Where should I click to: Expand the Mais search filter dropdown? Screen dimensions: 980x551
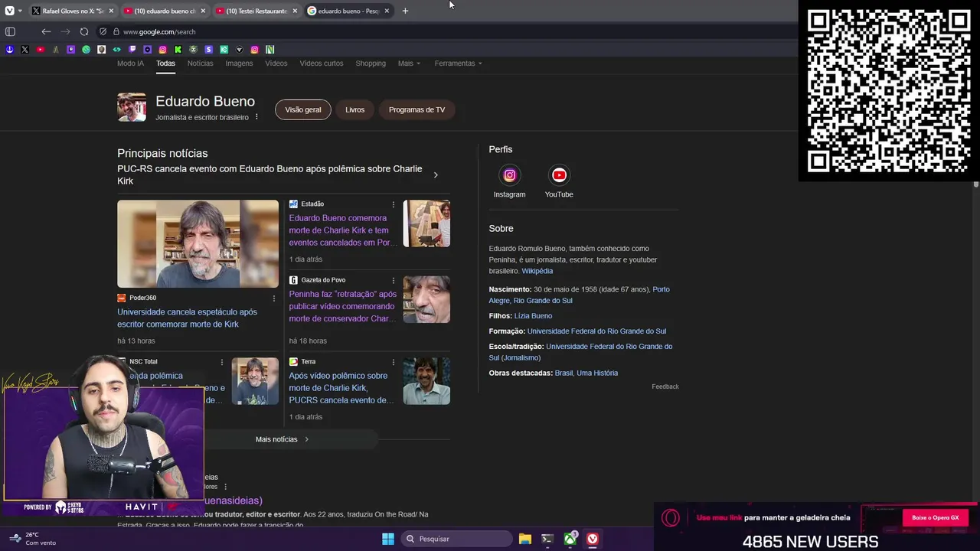409,64
